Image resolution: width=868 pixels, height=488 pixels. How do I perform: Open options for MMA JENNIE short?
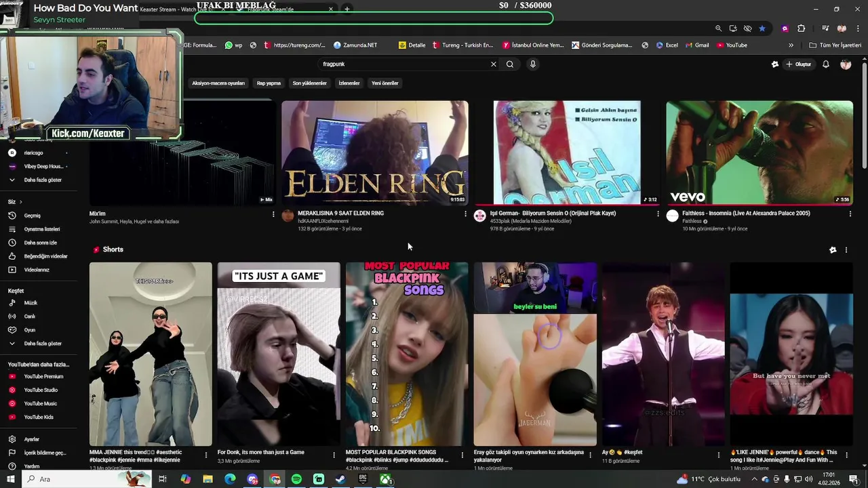[x=206, y=455]
